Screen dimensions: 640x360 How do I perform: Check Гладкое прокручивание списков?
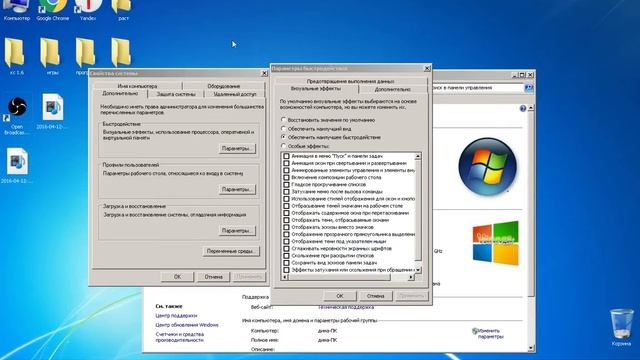tap(287, 184)
